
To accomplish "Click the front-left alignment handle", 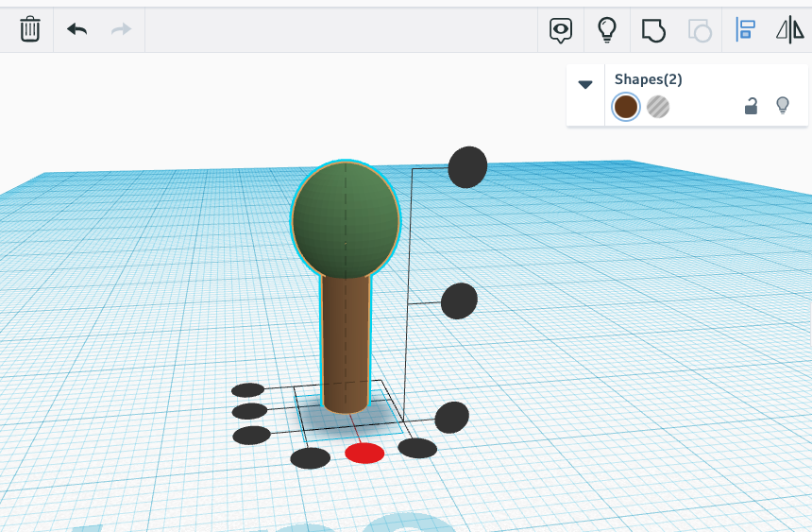I will pos(311,458).
